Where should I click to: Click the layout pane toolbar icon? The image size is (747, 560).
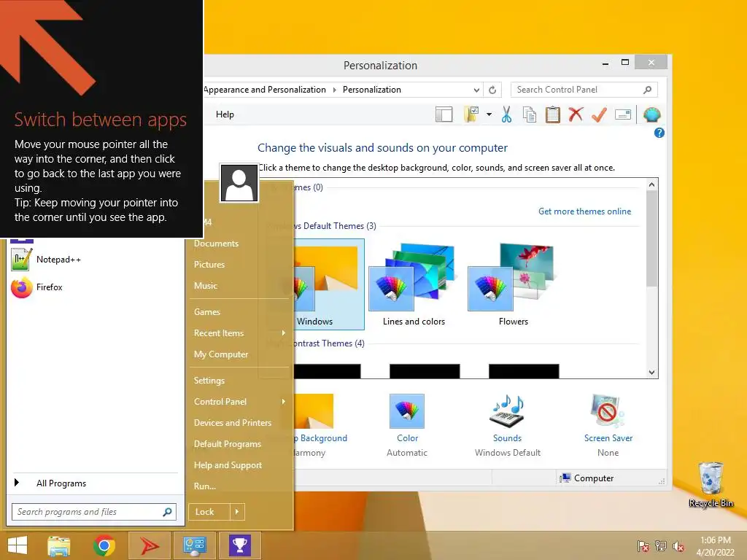pyautogui.click(x=444, y=114)
